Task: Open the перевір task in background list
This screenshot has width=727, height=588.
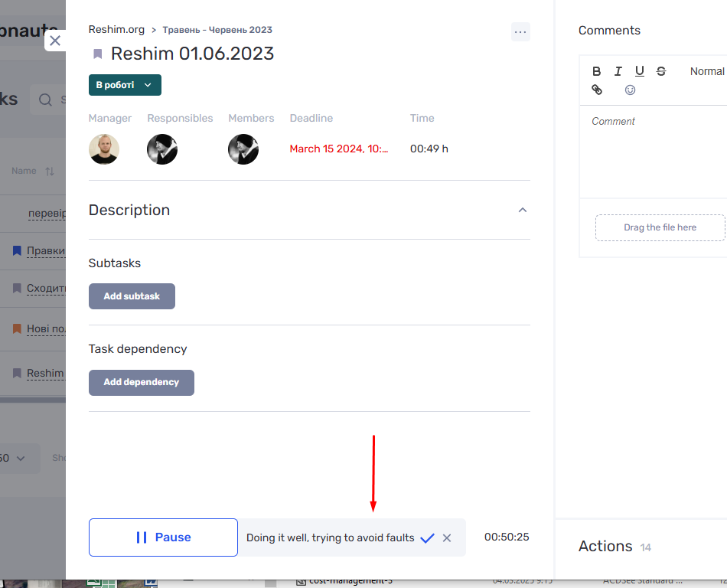Action: tap(47, 214)
